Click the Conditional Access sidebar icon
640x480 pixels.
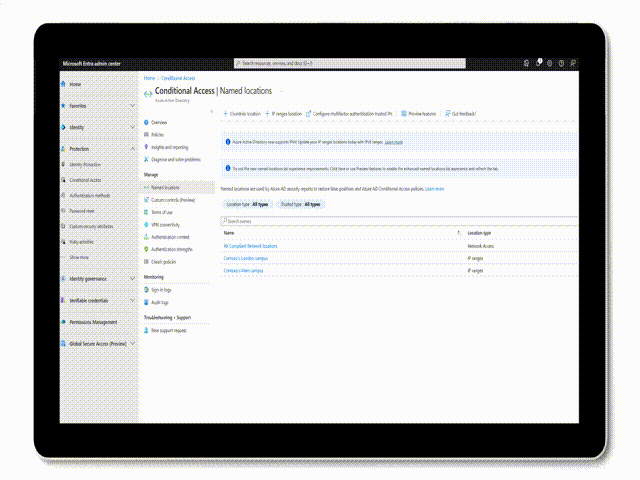[x=63, y=180]
